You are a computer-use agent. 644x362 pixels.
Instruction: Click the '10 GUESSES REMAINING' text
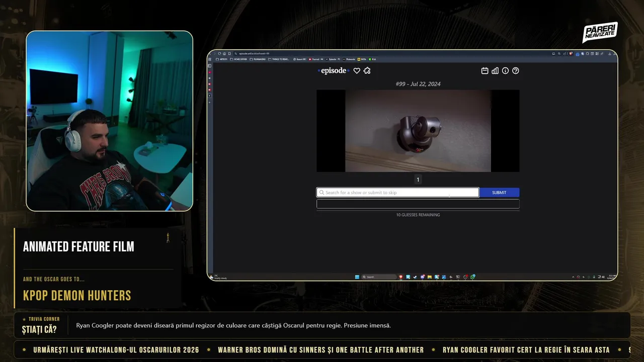click(x=418, y=215)
